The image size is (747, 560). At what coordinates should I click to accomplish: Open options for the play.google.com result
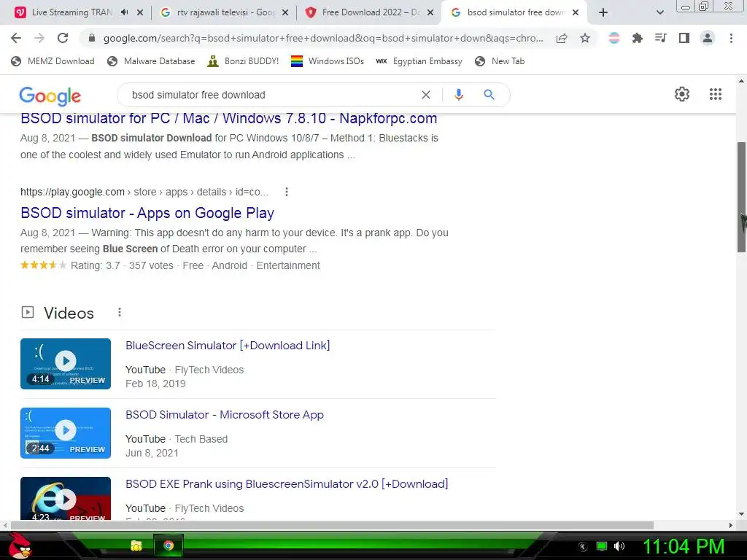coord(286,192)
